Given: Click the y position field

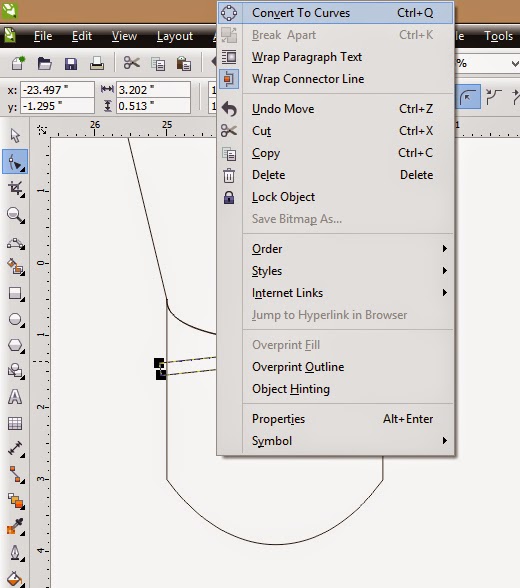Looking at the screenshot, I should [x=57, y=106].
